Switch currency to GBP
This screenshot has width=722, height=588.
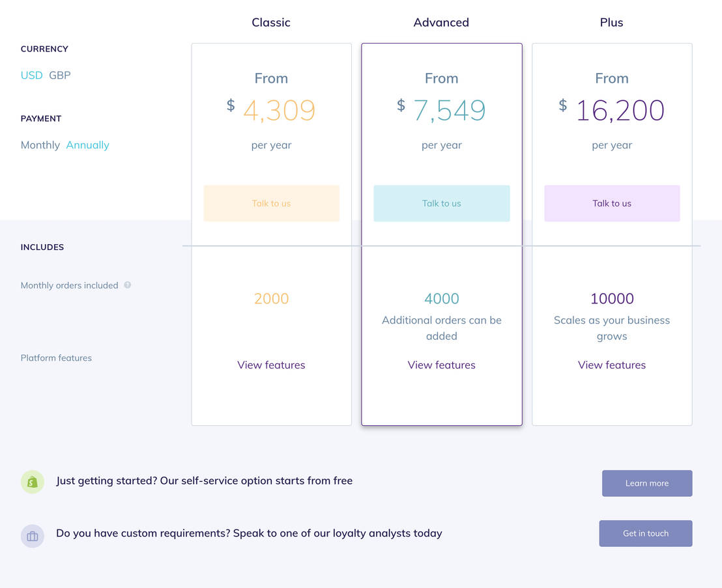pyautogui.click(x=59, y=75)
